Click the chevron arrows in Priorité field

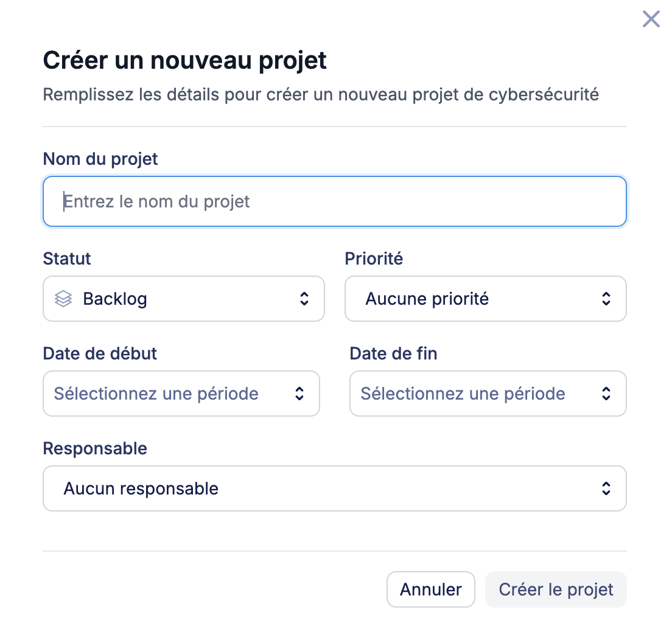[x=606, y=299]
